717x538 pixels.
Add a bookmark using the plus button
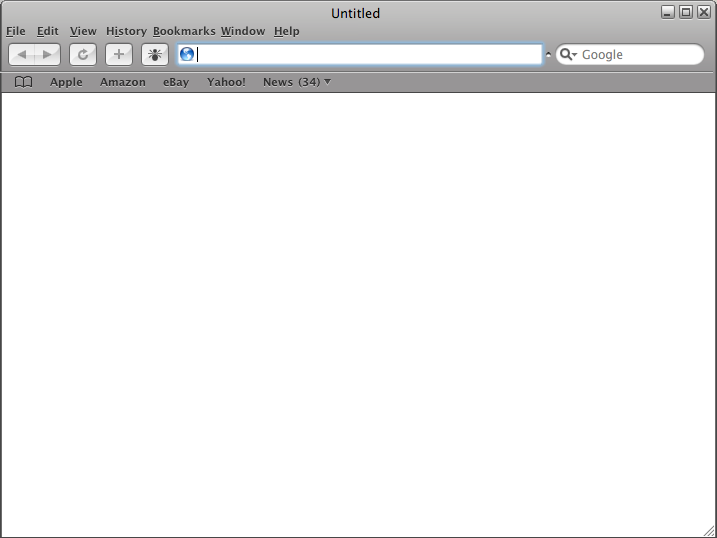click(119, 55)
